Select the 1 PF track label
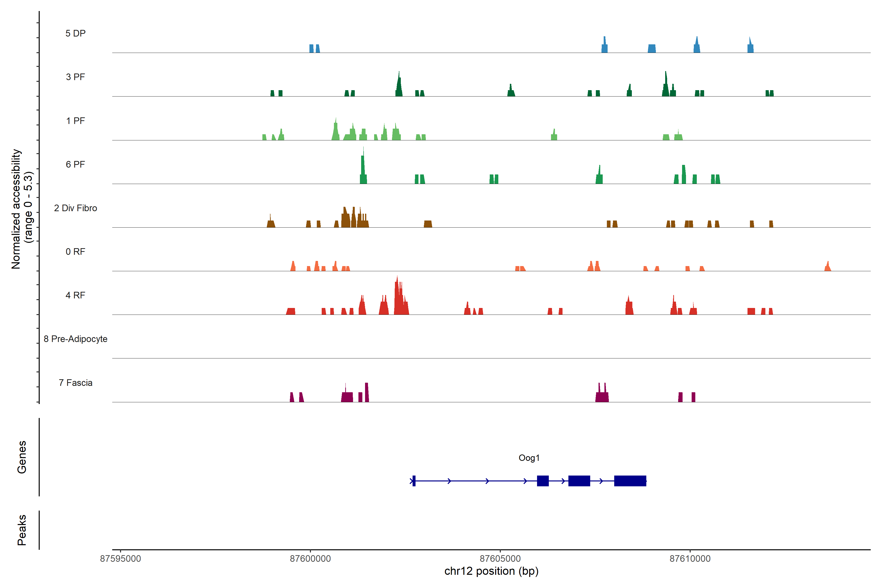Viewport: 882px width, 588px height. (x=75, y=121)
